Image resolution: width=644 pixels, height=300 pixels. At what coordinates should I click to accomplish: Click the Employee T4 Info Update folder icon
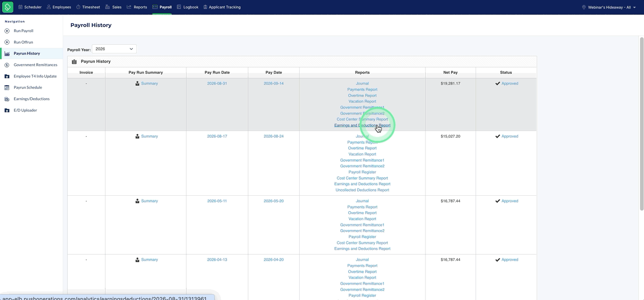point(7,77)
